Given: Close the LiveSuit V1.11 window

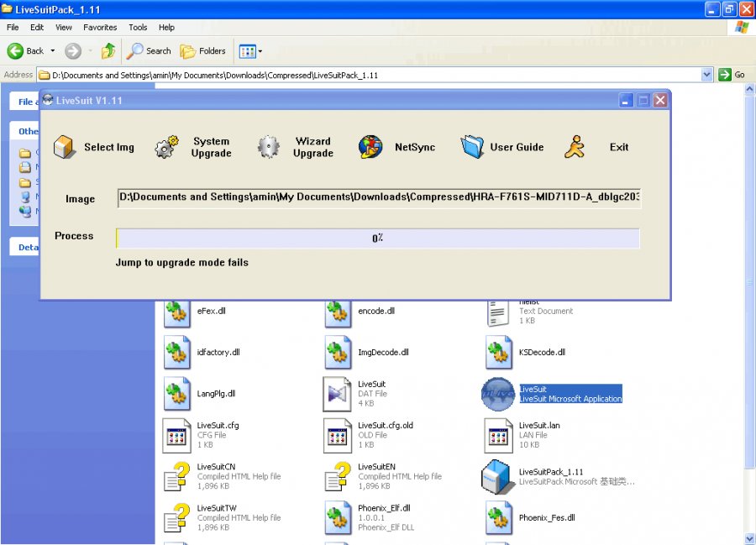Looking at the screenshot, I should pyautogui.click(x=660, y=100).
